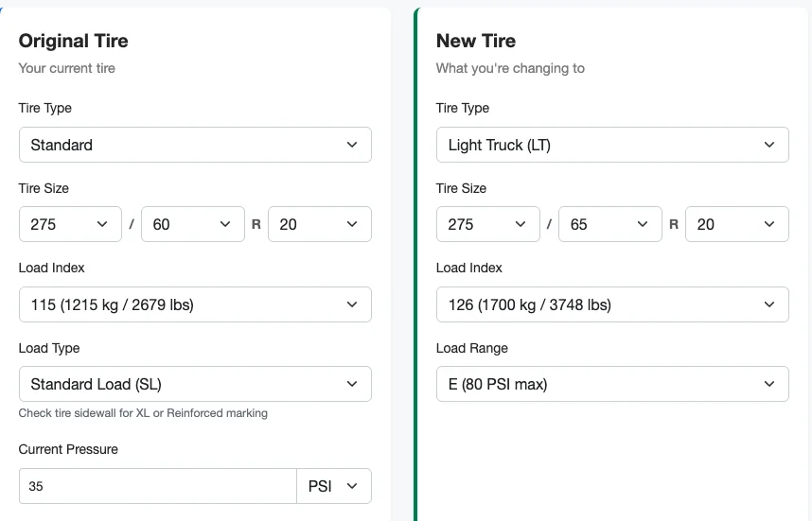812x521 pixels.
Task: Click the Current Pressure input field
Action: click(157, 486)
